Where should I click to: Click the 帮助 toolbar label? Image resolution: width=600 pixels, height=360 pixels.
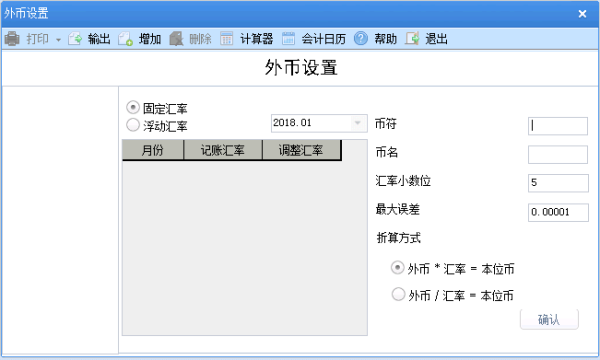coord(386,39)
